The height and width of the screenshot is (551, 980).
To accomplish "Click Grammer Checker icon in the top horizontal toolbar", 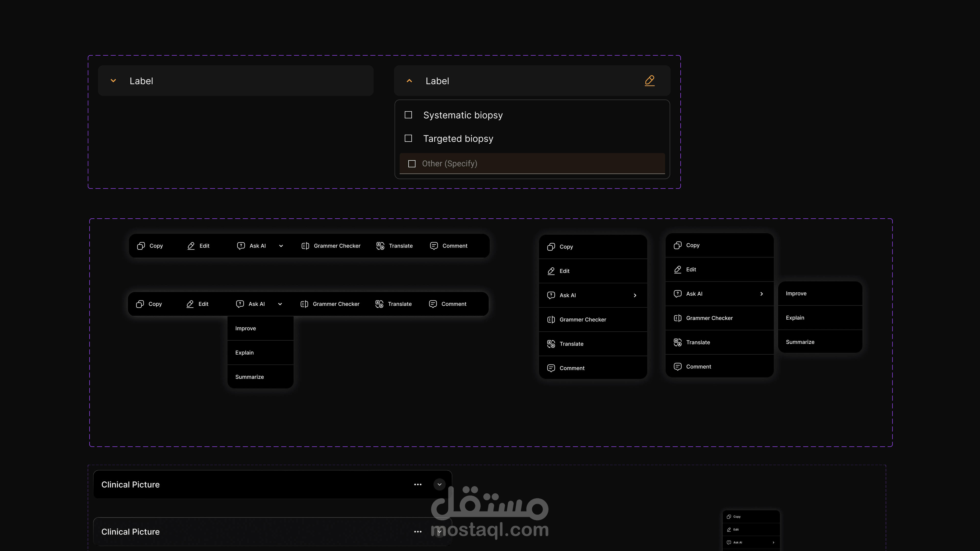I will (x=305, y=246).
